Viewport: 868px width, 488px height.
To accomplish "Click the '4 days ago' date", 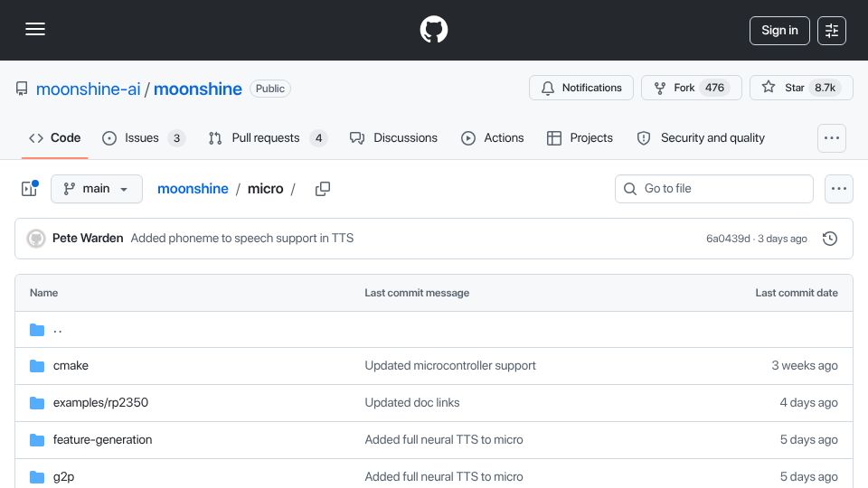I will tap(808, 403).
